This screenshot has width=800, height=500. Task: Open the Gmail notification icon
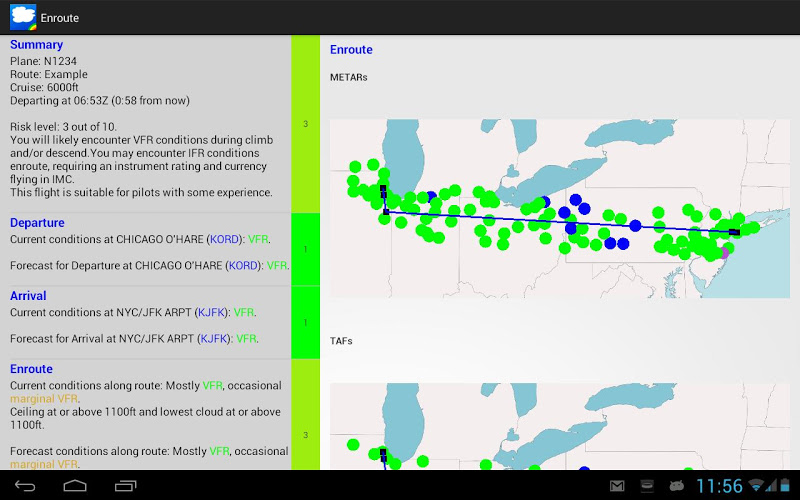click(617, 486)
